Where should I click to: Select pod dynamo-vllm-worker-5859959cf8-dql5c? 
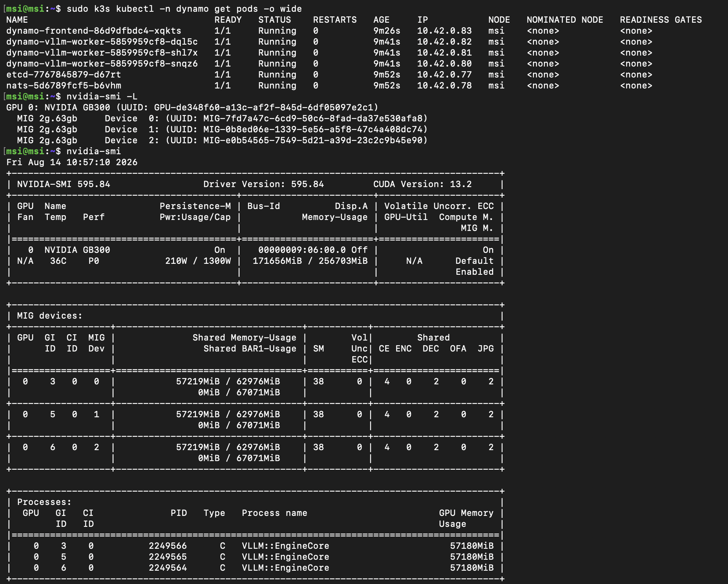pos(102,41)
